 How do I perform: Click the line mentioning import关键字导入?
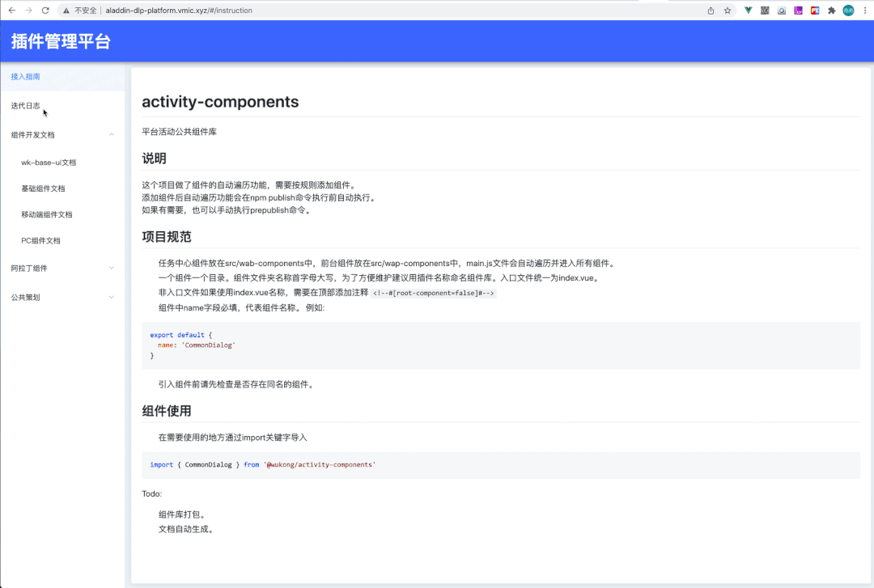[232, 438]
